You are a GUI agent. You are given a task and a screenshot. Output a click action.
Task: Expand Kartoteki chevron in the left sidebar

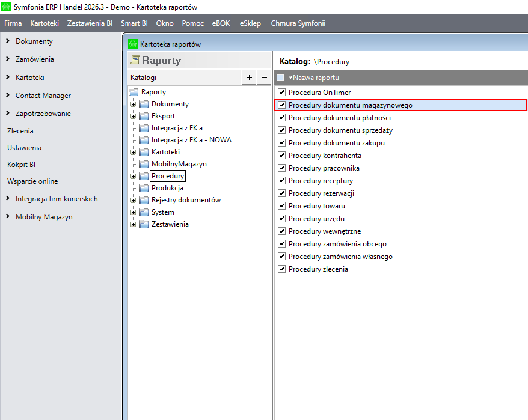pos(8,77)
